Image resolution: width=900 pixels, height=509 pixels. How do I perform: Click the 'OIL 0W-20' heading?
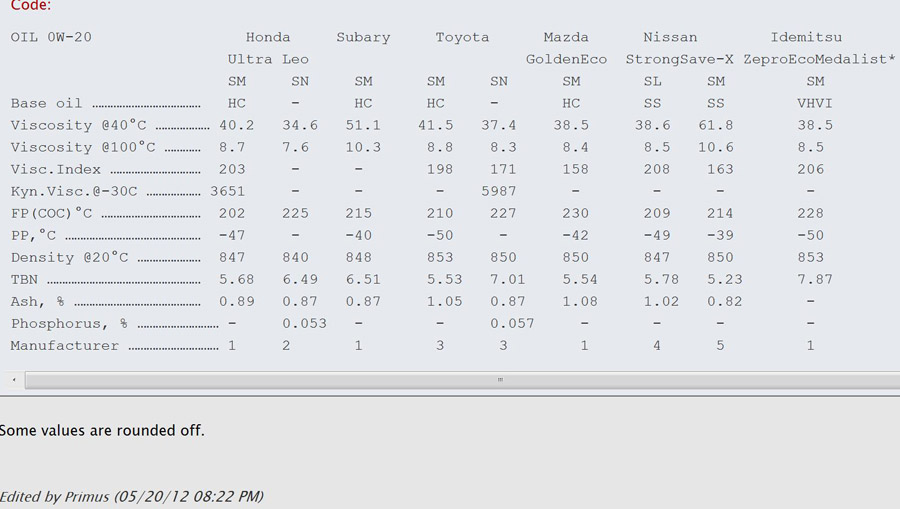(x=51, y=37)
